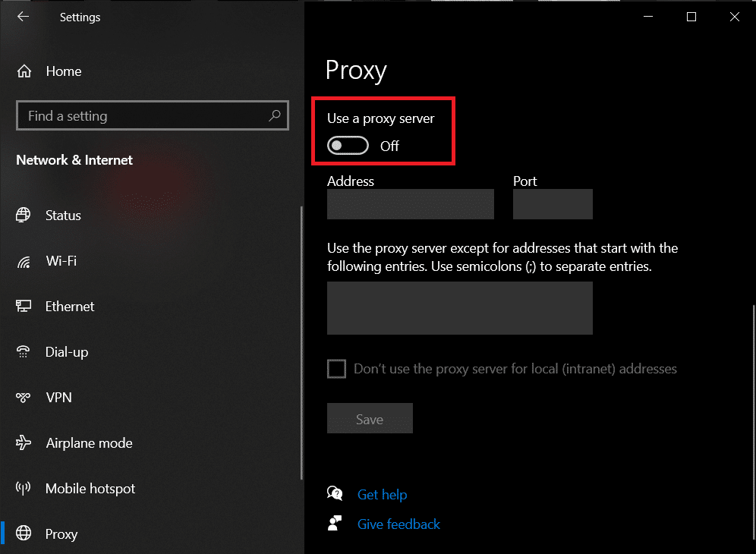The width and height of the screenshot is (756, 554).
Task: Select the Proxy globe icon
Action: 24,534
